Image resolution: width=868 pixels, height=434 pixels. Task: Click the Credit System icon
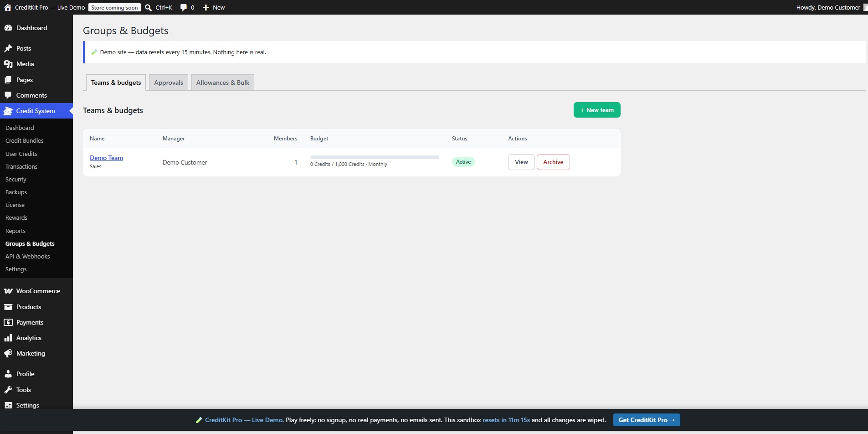pos(8,111)
